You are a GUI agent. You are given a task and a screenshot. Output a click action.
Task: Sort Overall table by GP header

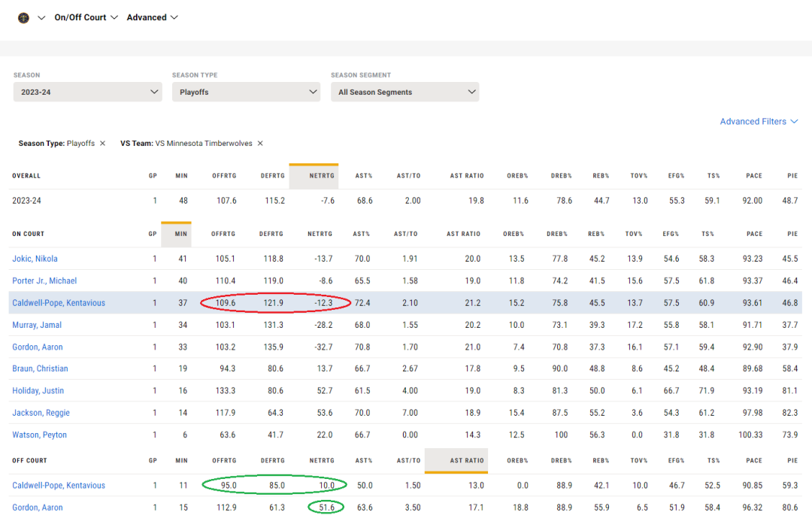[x=153, y=176]
